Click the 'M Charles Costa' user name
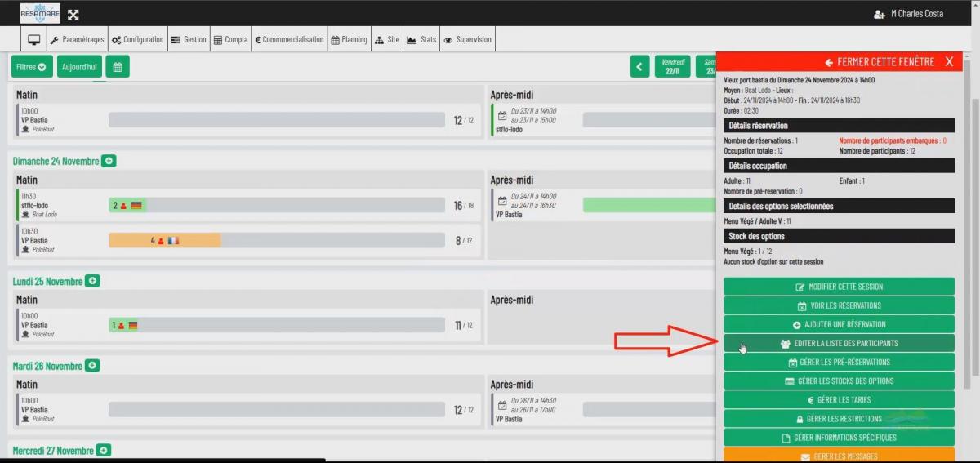This screenshot has height=463, width=980. click(916, 14)
